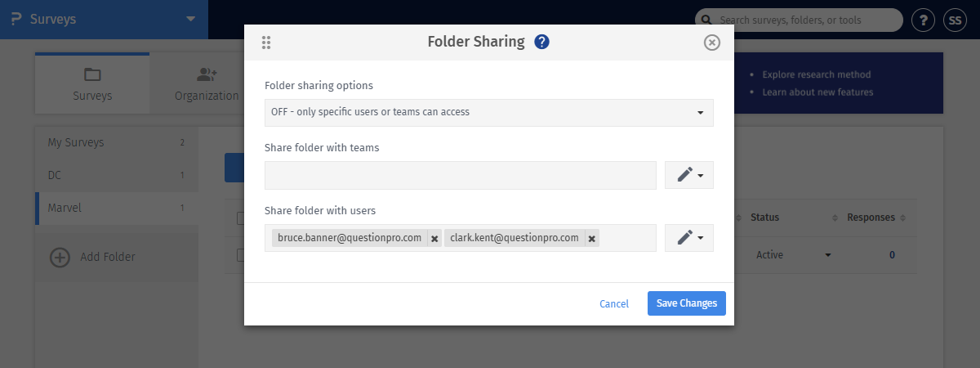980x368 pixels.
Task: Open the edit pencil menu for teams
Action: [x=689, y=175]
